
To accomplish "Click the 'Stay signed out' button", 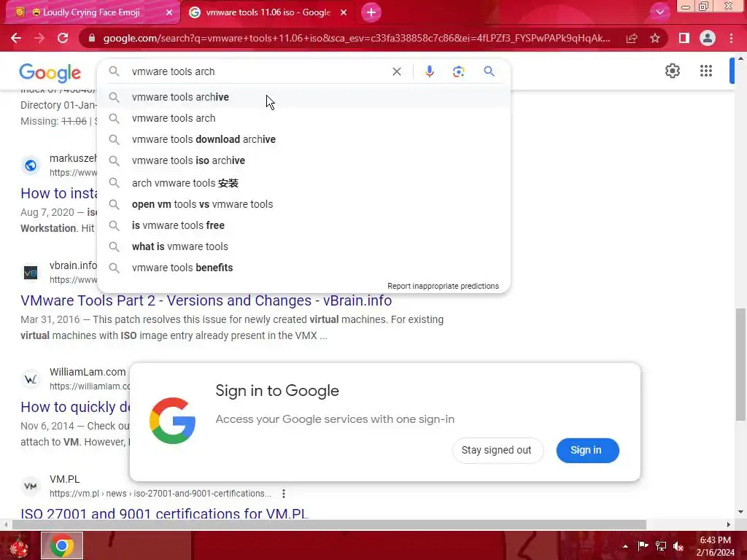I will 496,451.
